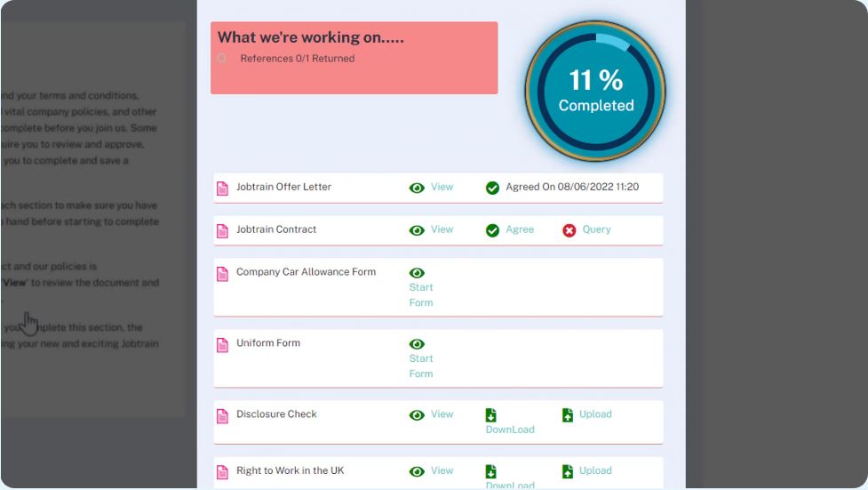The image size is (868, 490).
Task: Click the References 0/1 Returned radio circle
Action: 221,59
